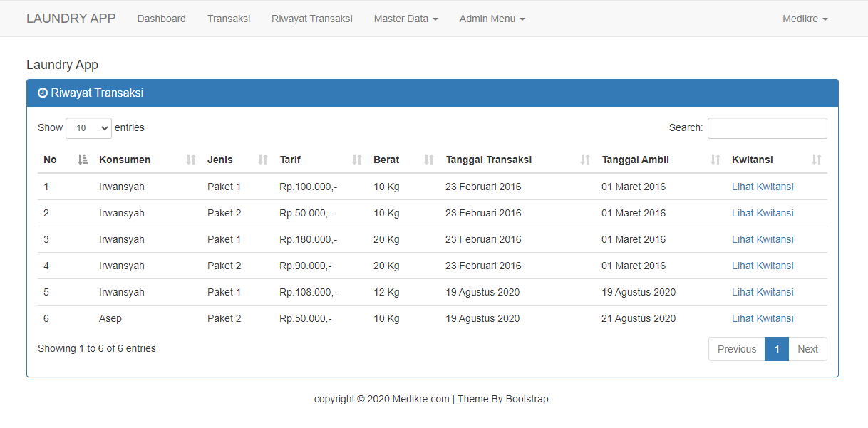This screenshot has height=428, width=868.
Task: Open the Master Data dropdown menu
Action: pyautogui.click(x=405, y=19)
